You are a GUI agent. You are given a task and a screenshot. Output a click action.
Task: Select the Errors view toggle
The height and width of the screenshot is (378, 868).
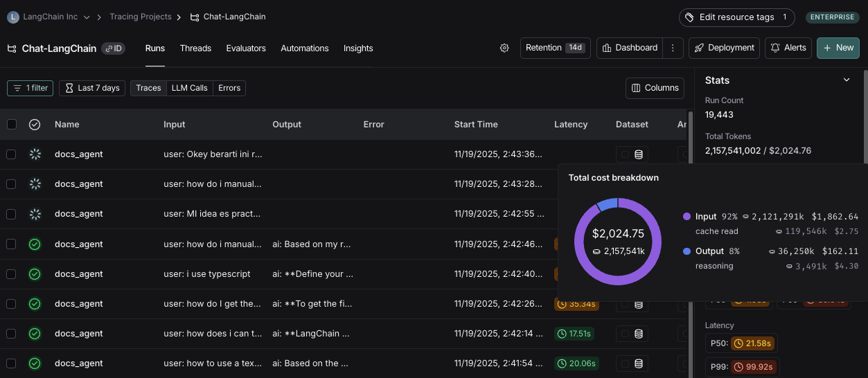[x=229, y=88]
